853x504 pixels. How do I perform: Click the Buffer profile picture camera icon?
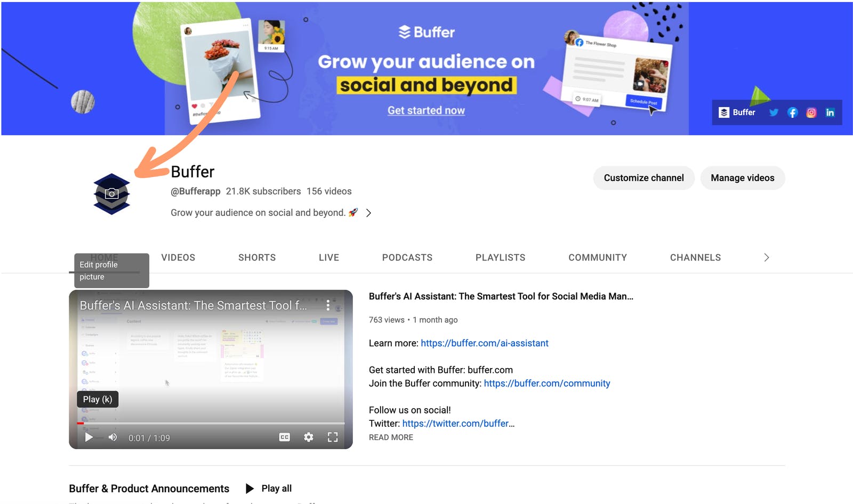pos(111,194)
